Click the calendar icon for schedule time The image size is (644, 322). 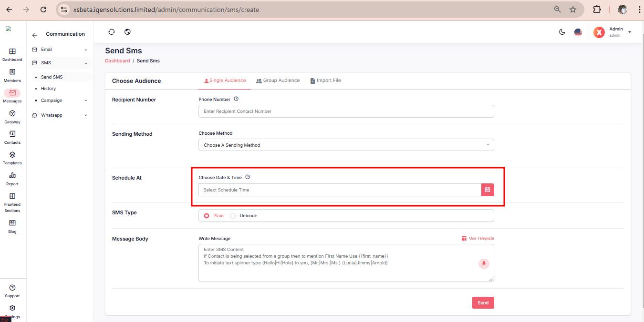(487, 190)
